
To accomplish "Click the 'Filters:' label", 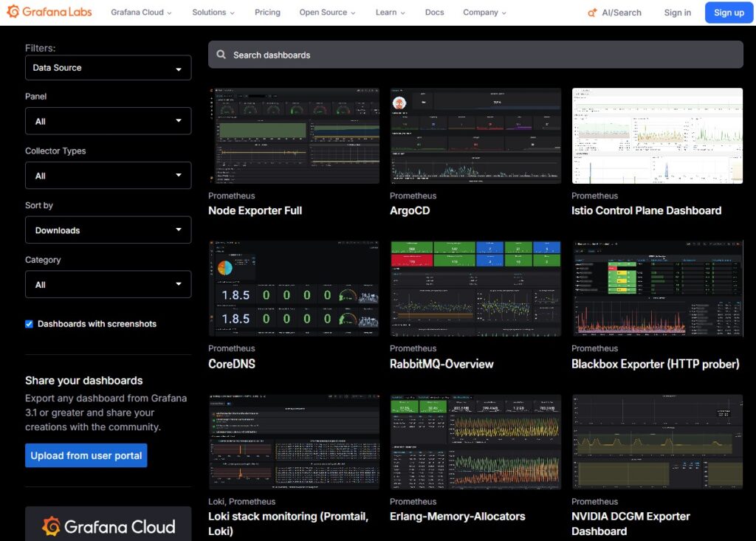I will click(41, 48).
